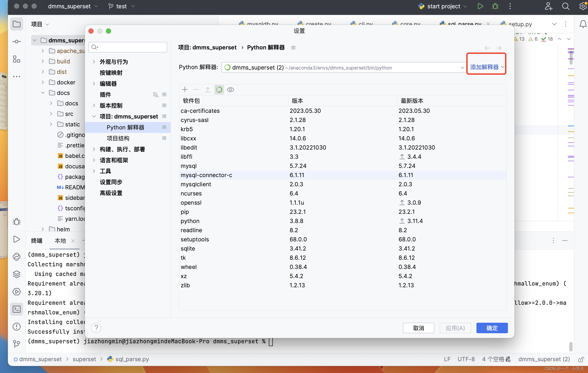Show more tool windows ellipsis in left sidebar
The height and width of the screenshot is (373, 588).
coord(17,77)
